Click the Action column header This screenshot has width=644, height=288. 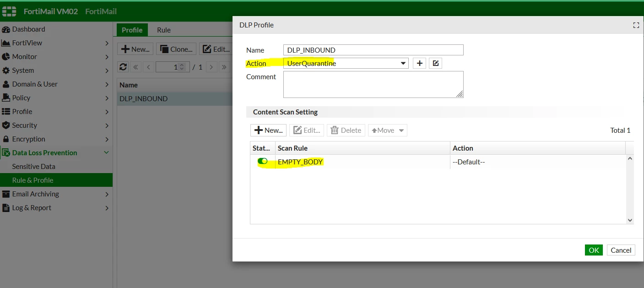538,148
